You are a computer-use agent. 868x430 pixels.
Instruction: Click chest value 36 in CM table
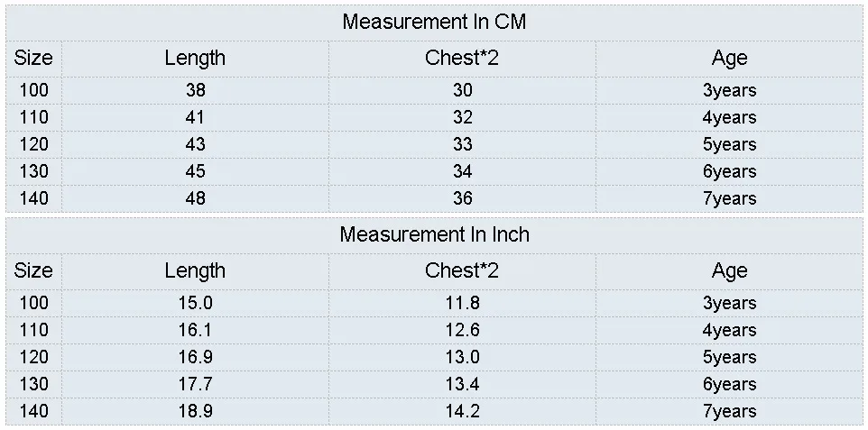coord(462,198)
